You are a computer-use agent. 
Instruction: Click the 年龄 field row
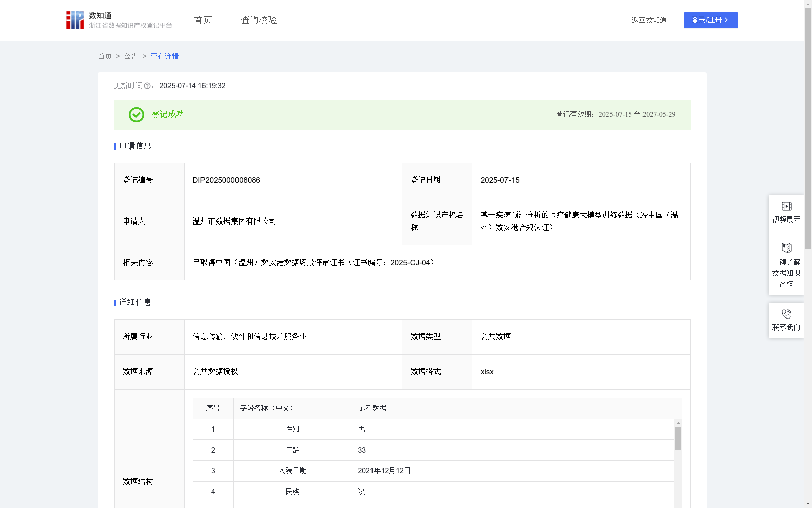[x=433, y=450]
